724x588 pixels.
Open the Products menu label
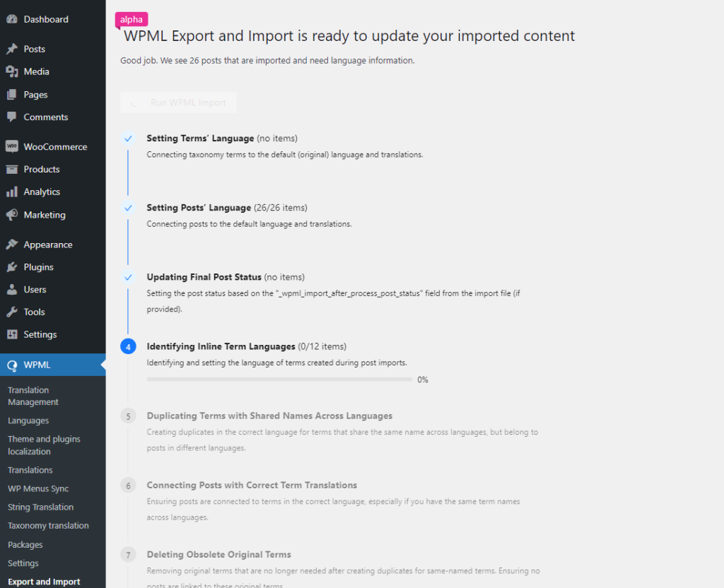42,170
